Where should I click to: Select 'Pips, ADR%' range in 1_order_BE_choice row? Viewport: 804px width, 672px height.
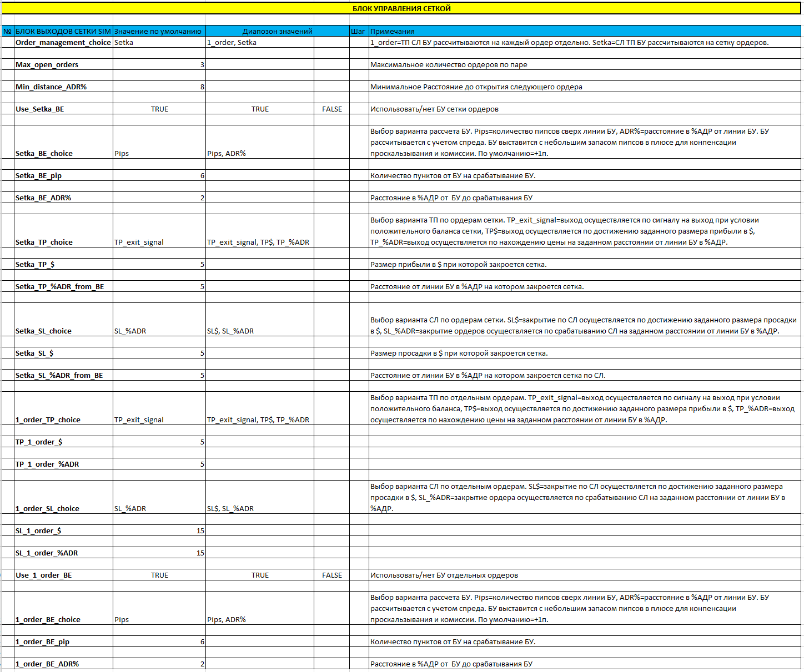tap(259, 608)
